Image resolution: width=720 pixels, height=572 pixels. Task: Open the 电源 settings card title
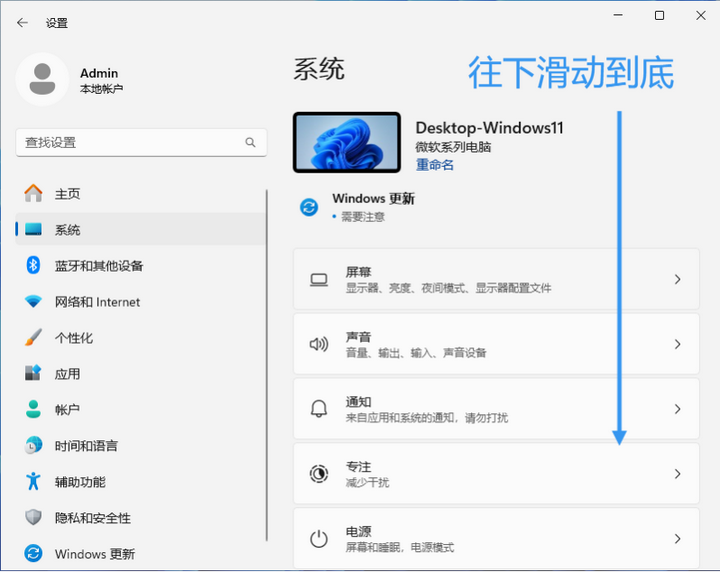(x=358, y=532)
